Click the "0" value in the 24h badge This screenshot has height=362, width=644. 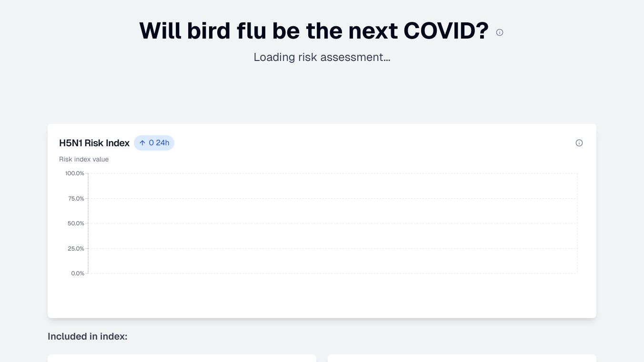[151, 143]
